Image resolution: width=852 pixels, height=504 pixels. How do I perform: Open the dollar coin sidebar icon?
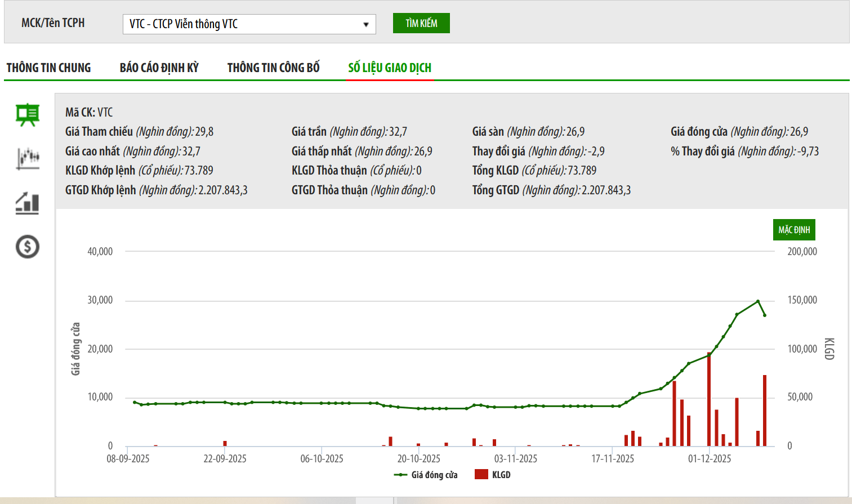(x=28, y=247)
